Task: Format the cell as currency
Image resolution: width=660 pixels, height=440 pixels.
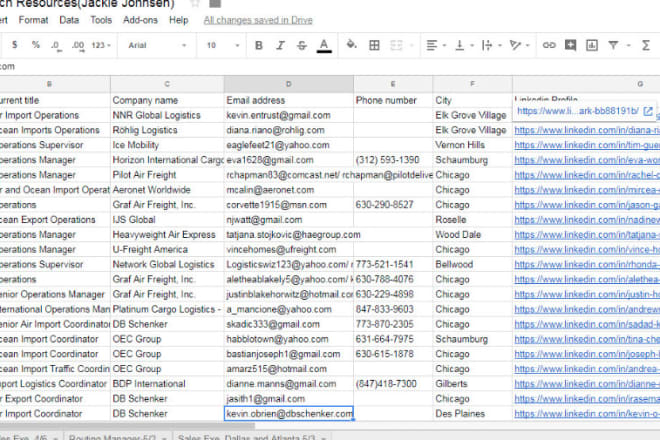Action: (15, 45)
